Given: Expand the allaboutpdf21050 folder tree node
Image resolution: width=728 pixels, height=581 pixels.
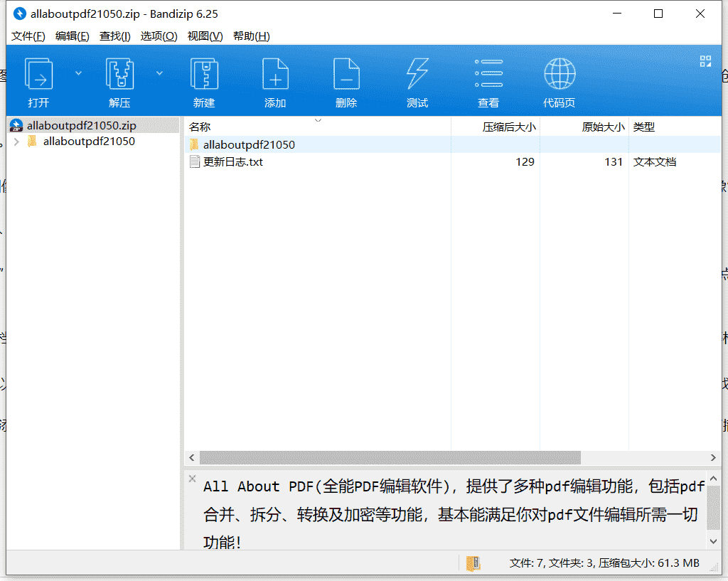Looking at the screenshot, I should (17, 142).
